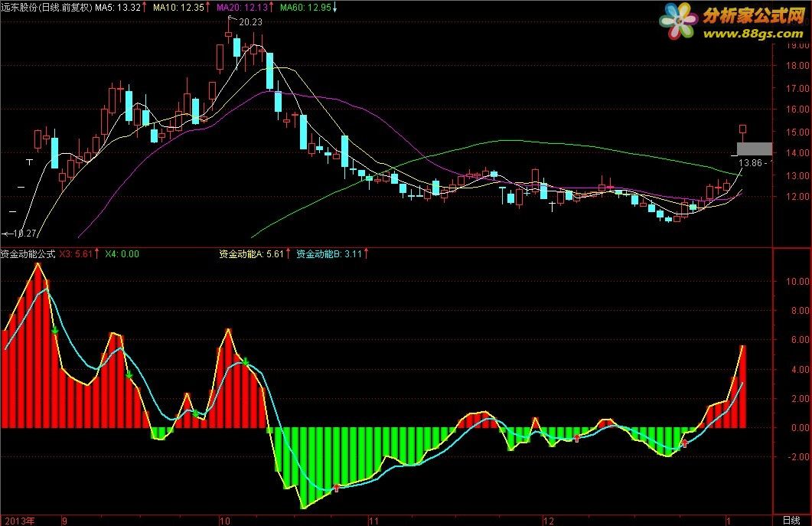Jump to month 12 on the time axis
The height and width of the screenshot is (526, 812).
pos(549,521)
